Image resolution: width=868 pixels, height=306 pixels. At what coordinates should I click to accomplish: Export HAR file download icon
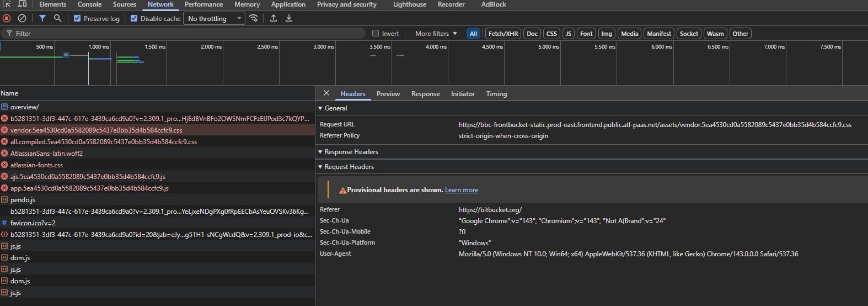point(288,18)
